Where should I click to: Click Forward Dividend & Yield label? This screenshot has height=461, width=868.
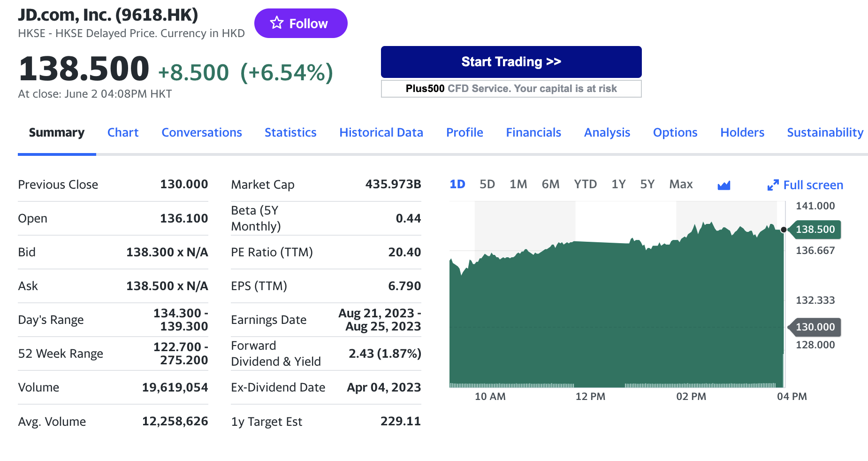pyautogui.click(x=276, y=353)
